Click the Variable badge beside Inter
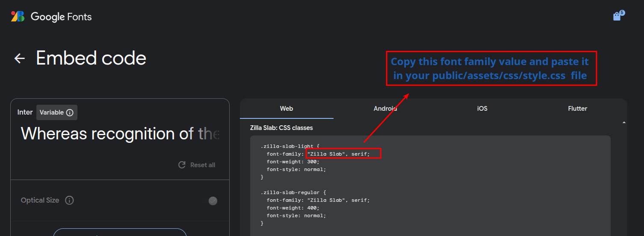The width and height of the screenshot is (644, 236). 56,112
